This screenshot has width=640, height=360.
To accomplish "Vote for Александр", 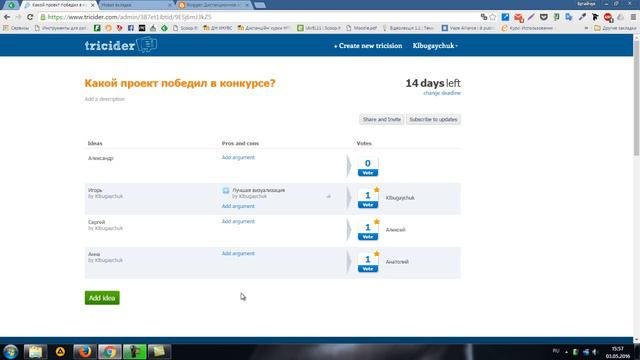I will (368, 173).
